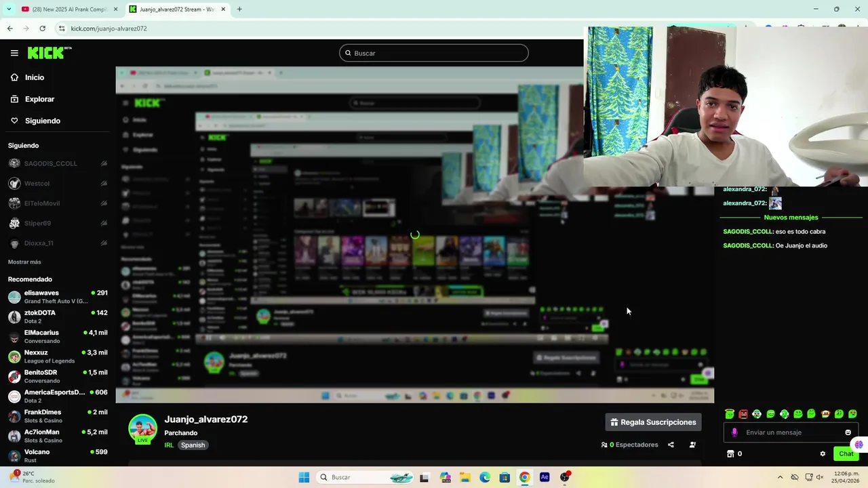Open the Windows Start menu
Viewport: 868px width, 488px height.
[304, 477]
